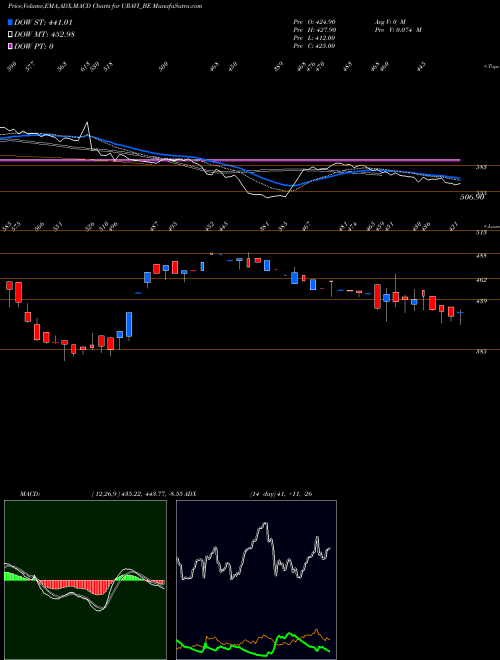Click the ADX indicator chart panel
The image size is (500, 660).
tap(256, 580)
